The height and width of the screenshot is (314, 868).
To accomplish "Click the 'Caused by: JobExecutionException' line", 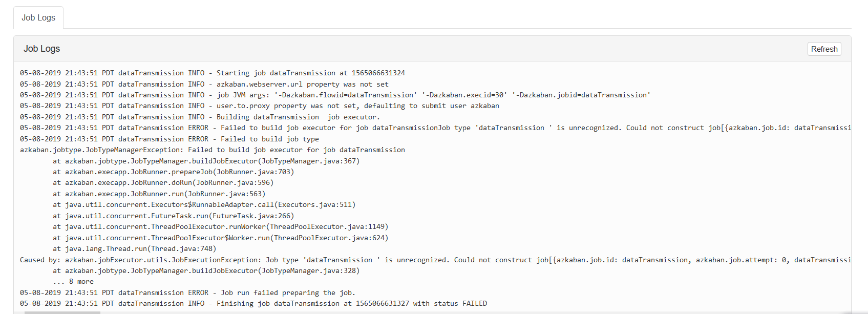I will tap(358, 260).
